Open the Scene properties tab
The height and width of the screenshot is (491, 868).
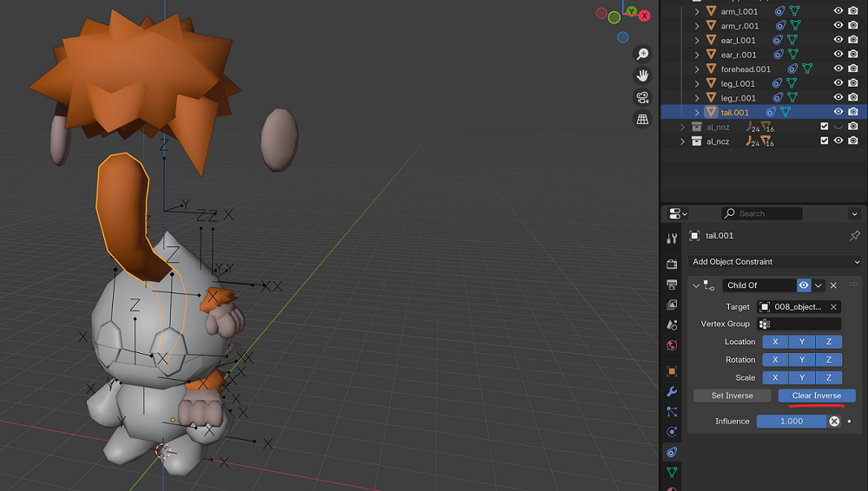click(672, 325)
